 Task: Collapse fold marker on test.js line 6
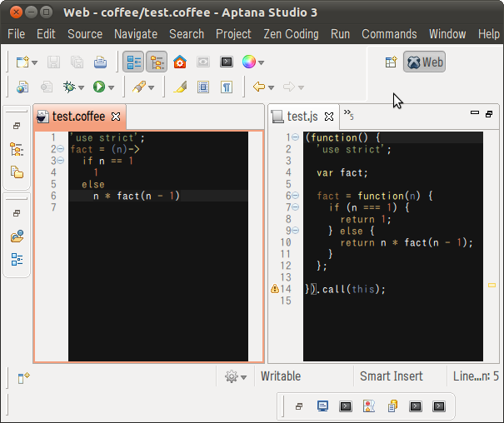(296, 196)
